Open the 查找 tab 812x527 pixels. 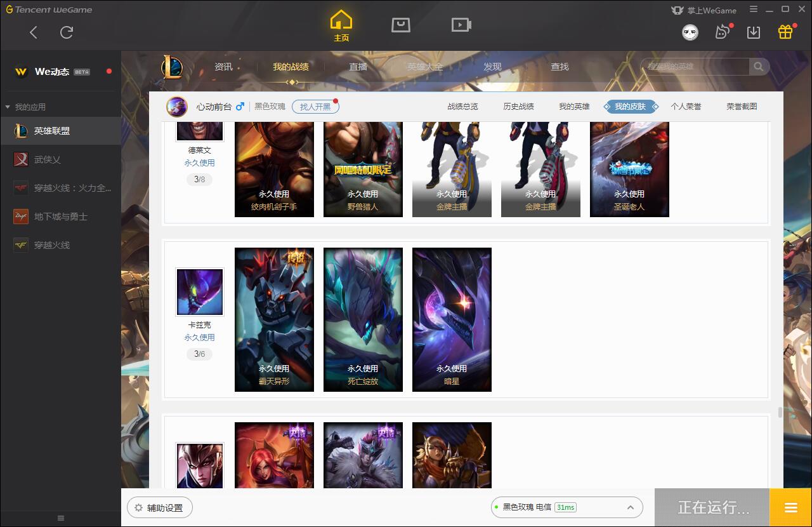pyautogui.click(x=560, y=67)
